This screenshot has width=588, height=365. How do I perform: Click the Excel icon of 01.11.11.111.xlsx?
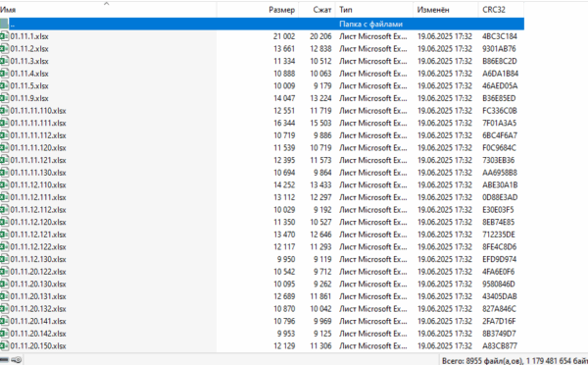4,124
